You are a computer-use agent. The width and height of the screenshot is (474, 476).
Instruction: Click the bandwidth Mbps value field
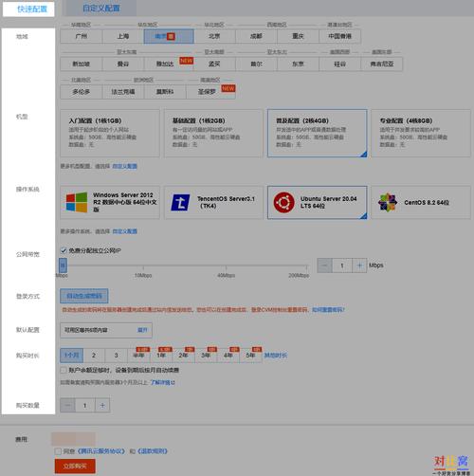coord(342,265)
